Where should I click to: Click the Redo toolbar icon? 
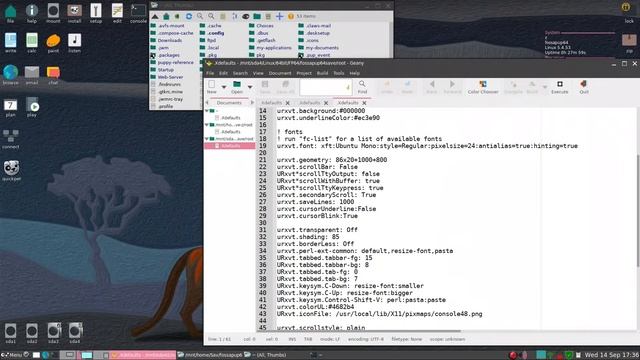point(407,84)
